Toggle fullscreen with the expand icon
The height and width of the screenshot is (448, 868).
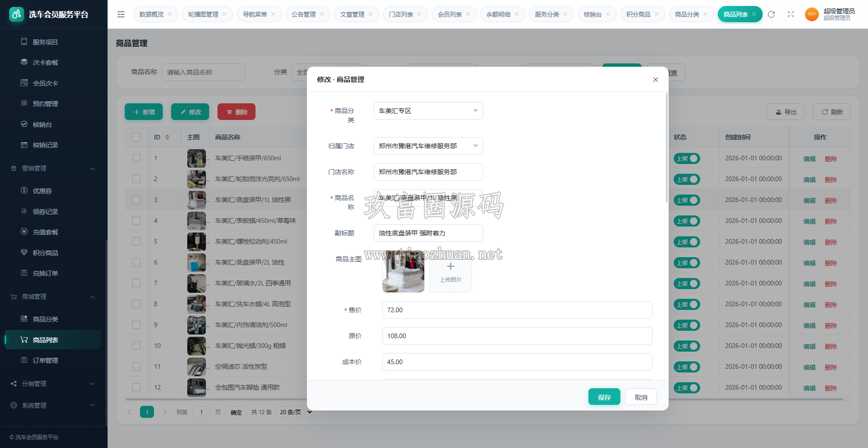(791, 14)
